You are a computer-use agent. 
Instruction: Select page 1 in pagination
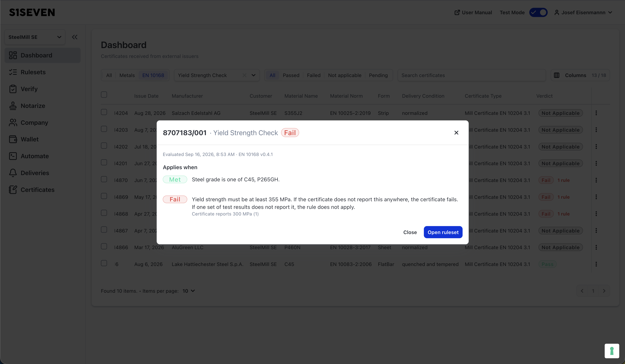pyautogui.click(x=593, y=291)
